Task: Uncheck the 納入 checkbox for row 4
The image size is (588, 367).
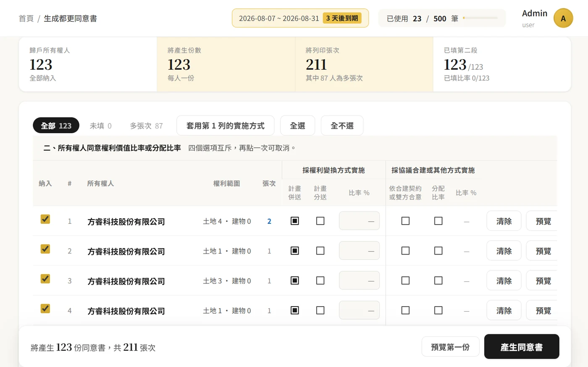Action: (x=45, y=309)
